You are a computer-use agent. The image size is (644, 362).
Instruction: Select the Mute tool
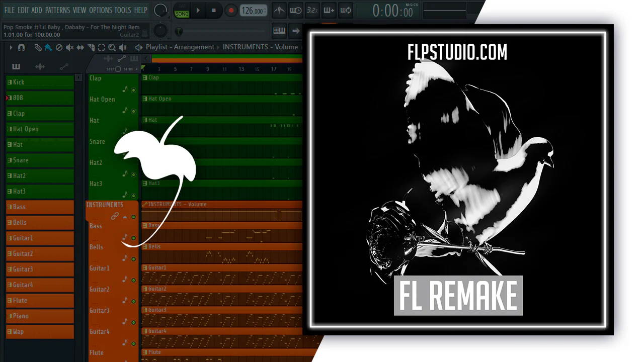[69, 47]
